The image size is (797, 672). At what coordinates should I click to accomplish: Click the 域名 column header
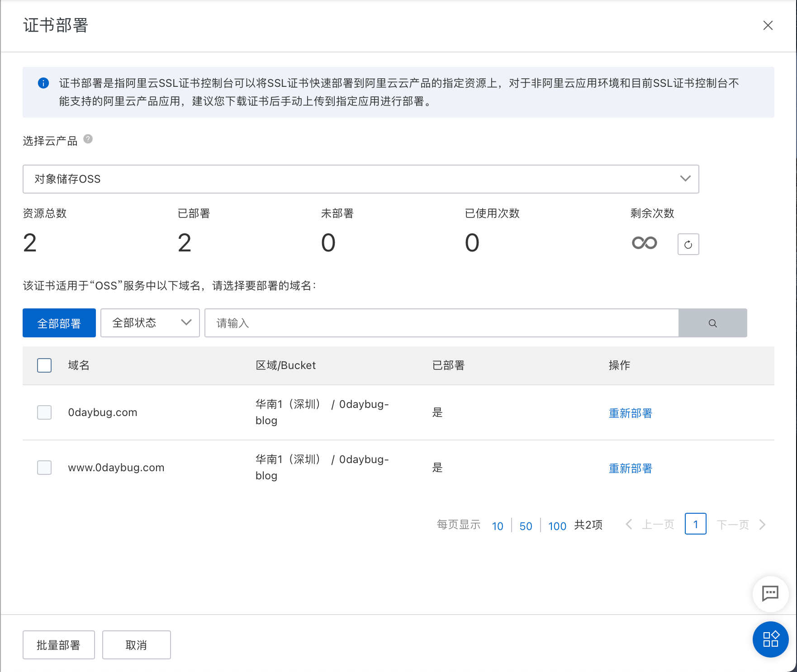79,365
